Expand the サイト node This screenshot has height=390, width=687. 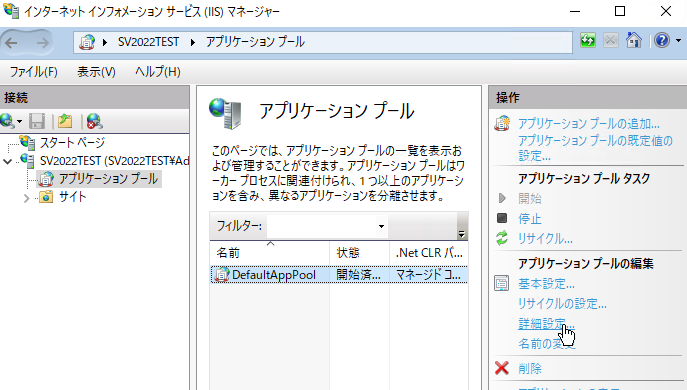(26, 198)
